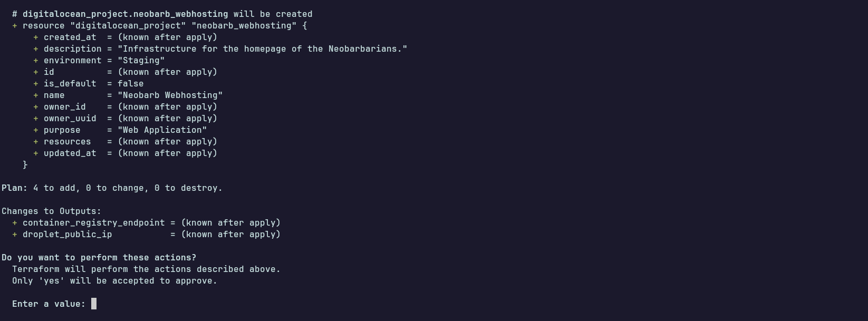This screenshot has height=321, width=868.
Task: Click the description text about Neobarbarians homepage
Action: pyautogui.click(x=262, y=49)
